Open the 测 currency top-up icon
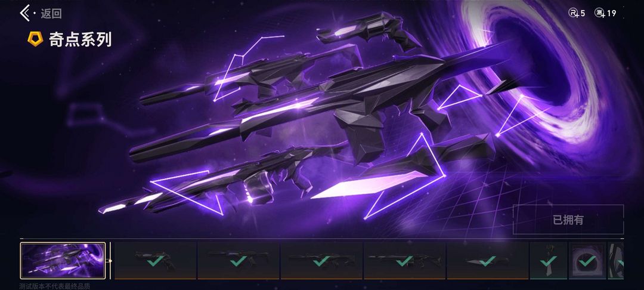This screenshot has height=290, width=644. coord(600,13)
